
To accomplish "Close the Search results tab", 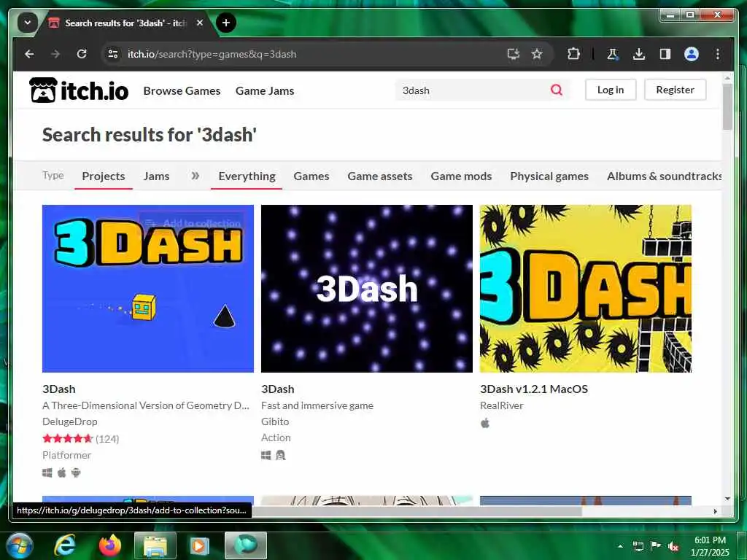I will point(200,23).
